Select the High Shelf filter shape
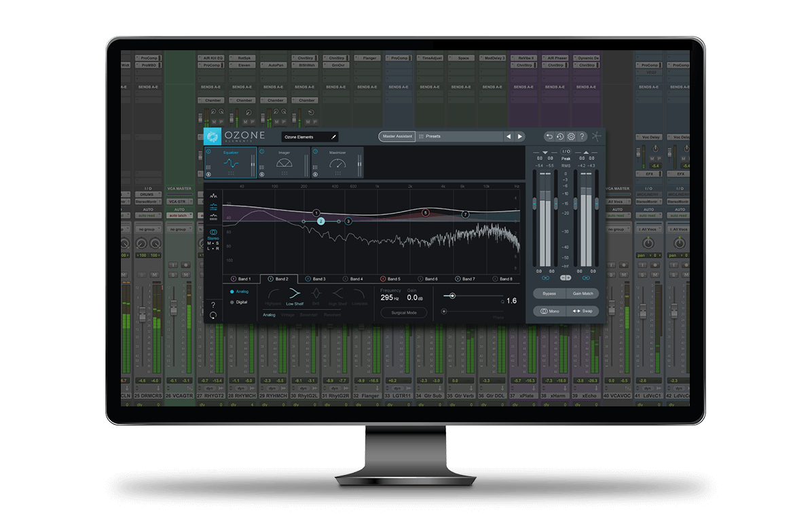 337,297
